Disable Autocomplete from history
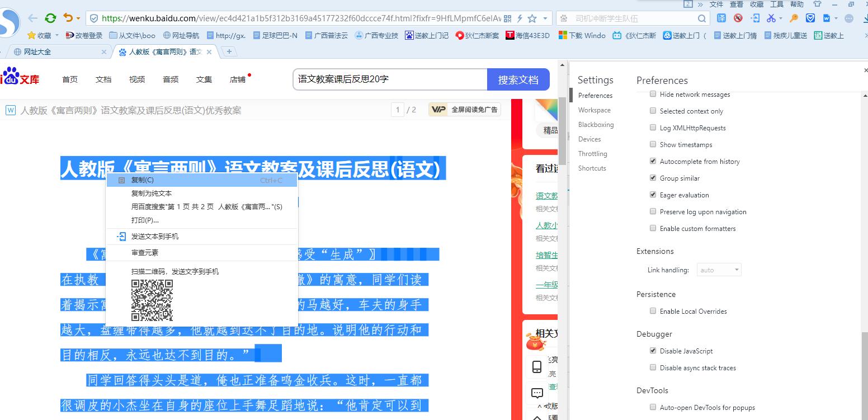This screenshot has height=420, width=868. tap(653, 161)
